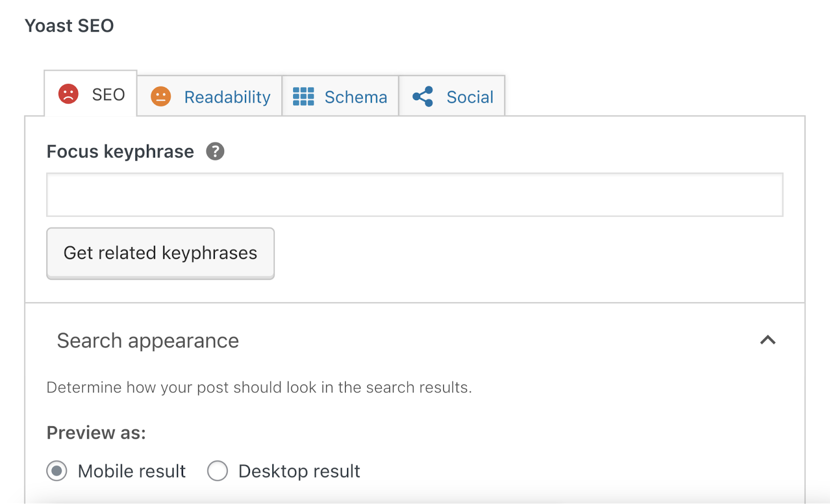Open the Social tab
The image size is (830, 504).
tap(469, 96)
